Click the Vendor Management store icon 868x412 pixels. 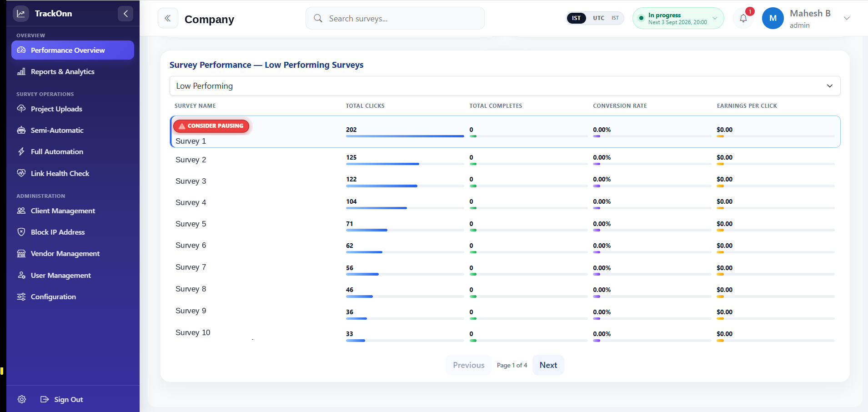[21, 253]
